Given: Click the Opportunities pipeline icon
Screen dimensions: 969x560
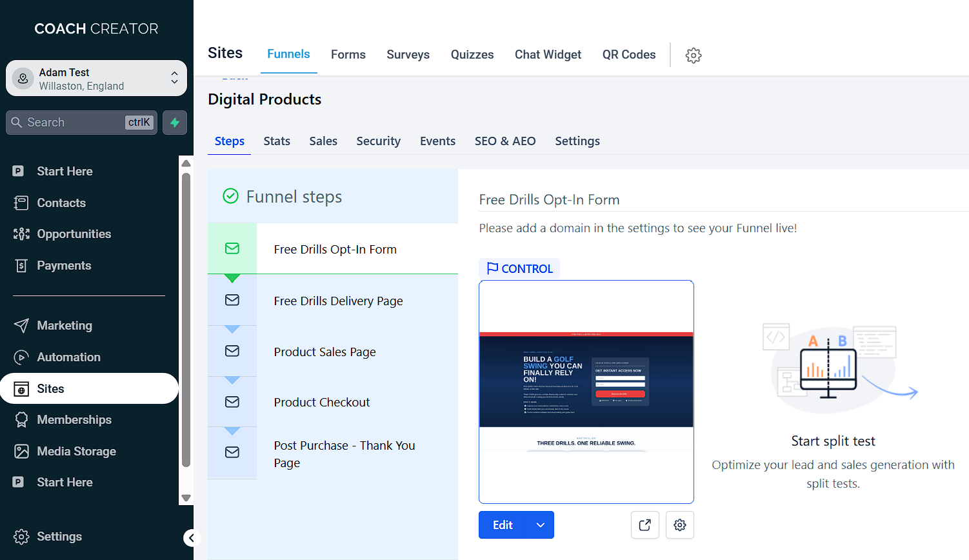Looking at the screenshot, I should click(21, 234).
